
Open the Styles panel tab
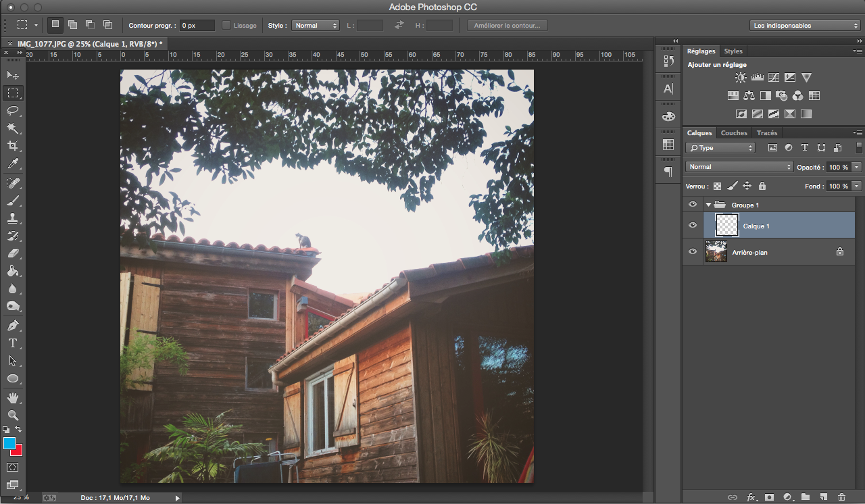[x=733, y=51]
